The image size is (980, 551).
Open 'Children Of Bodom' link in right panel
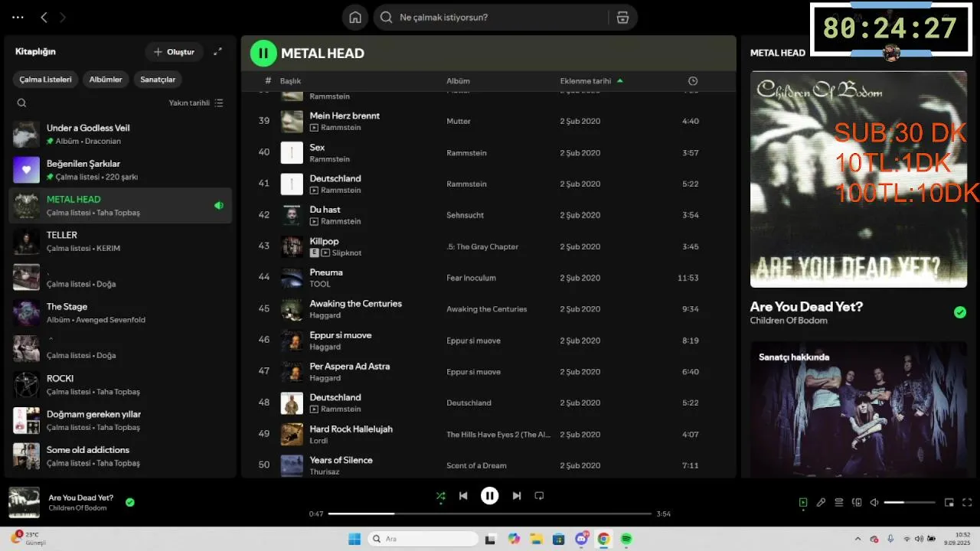pyautogui.click(x=789, y=321)
